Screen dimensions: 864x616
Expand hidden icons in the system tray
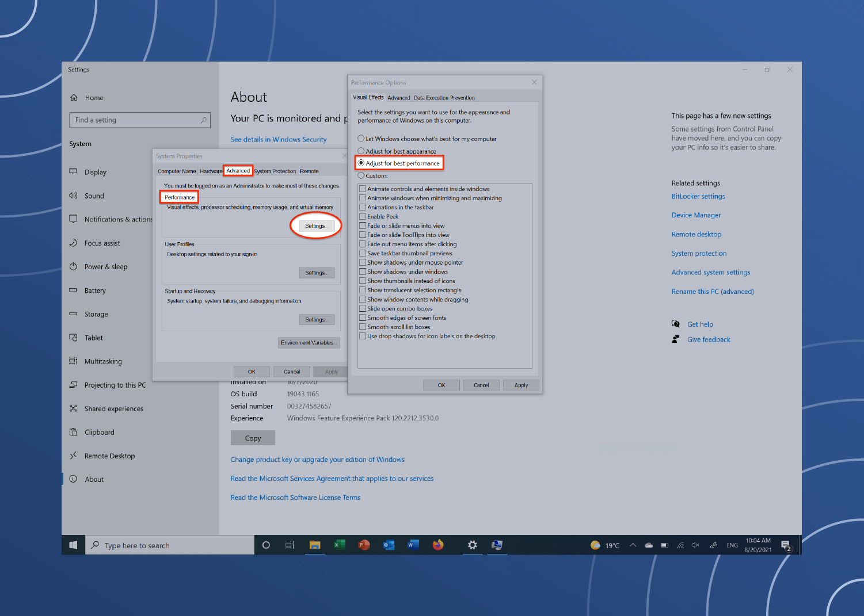633,545
